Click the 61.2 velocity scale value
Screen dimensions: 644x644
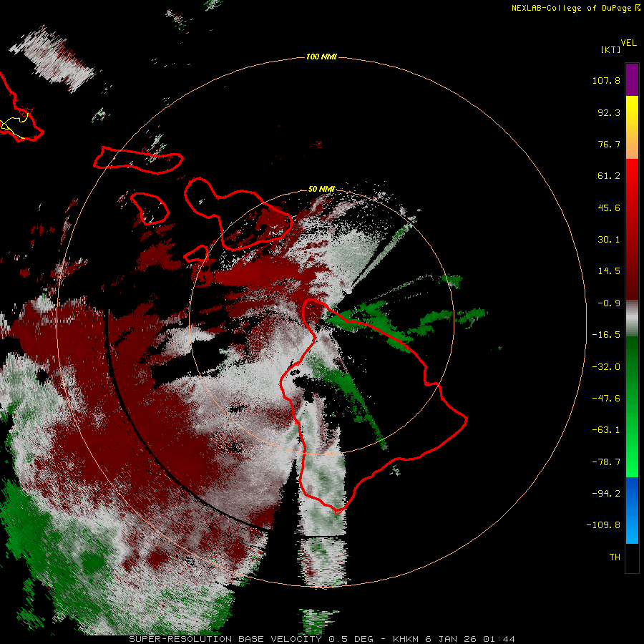click(x=609, y=176)
